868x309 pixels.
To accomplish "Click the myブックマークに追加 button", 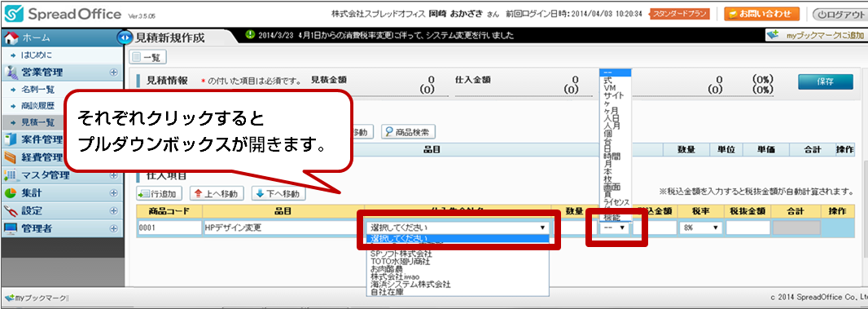I will [817, 35].
